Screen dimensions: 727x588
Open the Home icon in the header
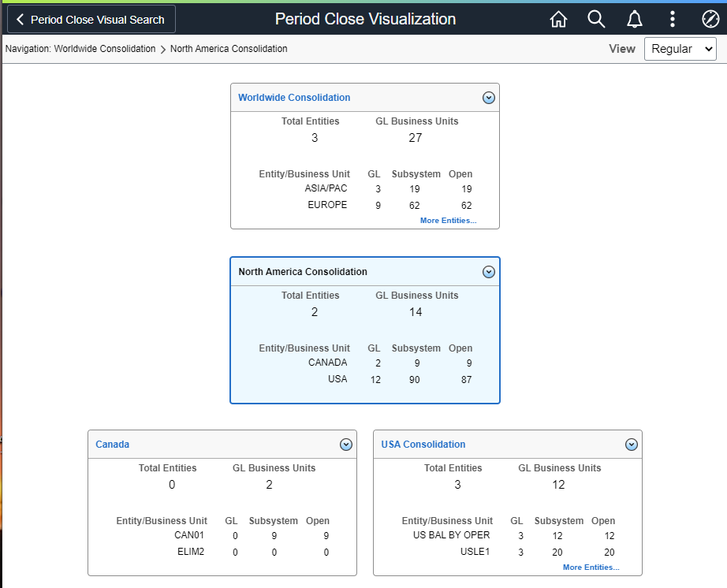pos(558,19)
